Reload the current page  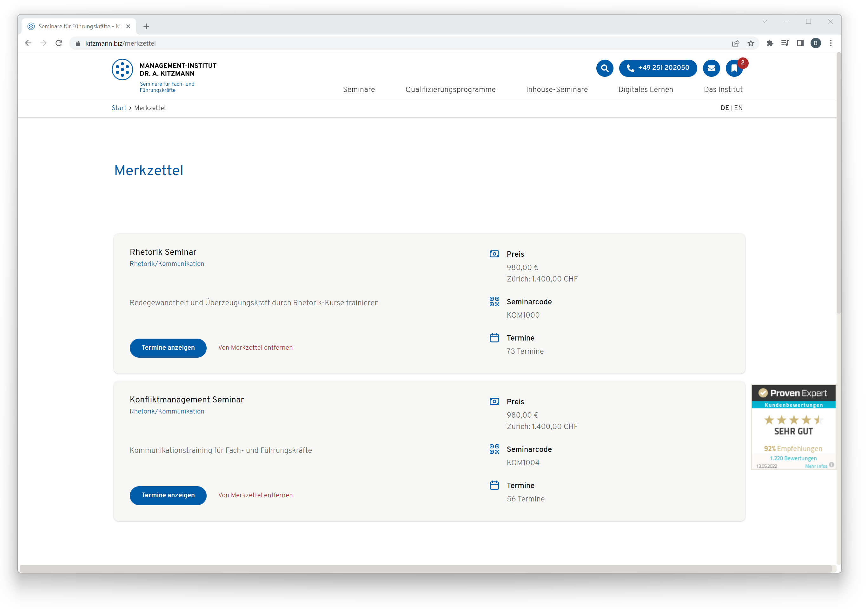click(59, 43)
